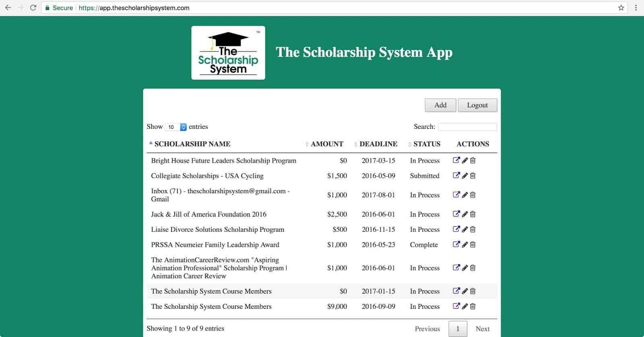The image size is (644, 337).
Task: Edit the Collegiate Scholarships - USA Cycling entry
Action: click(464, 176)
